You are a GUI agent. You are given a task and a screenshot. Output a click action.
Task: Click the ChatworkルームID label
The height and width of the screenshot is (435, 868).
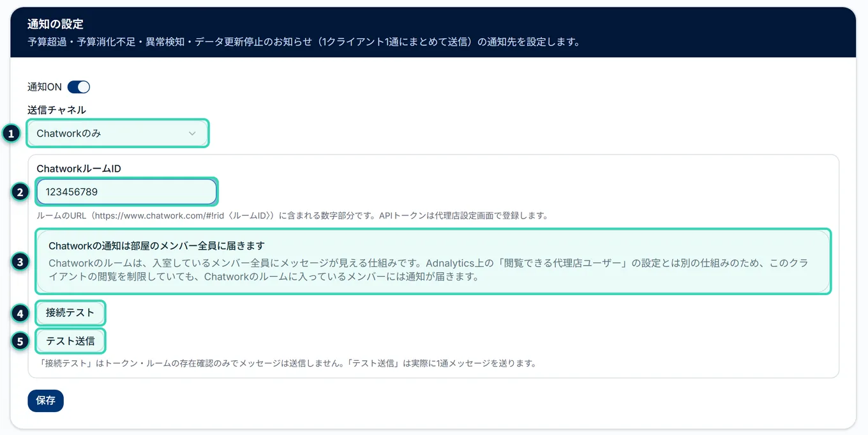(x=79, y=169)
